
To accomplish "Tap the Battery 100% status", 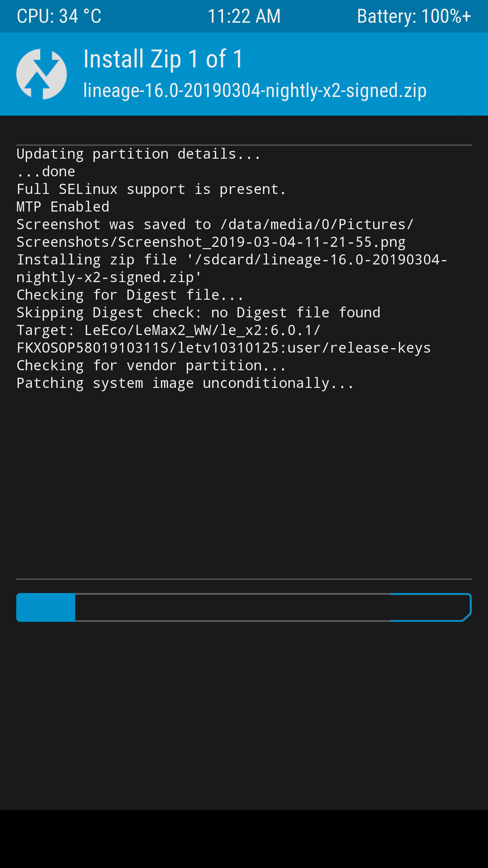I will point(414,16).
